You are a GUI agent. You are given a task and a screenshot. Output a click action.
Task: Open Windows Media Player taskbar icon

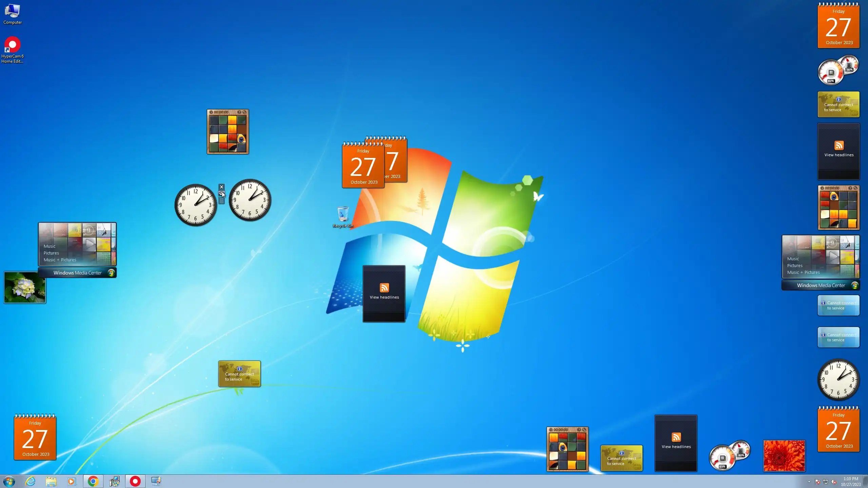[x=72, y=481]
